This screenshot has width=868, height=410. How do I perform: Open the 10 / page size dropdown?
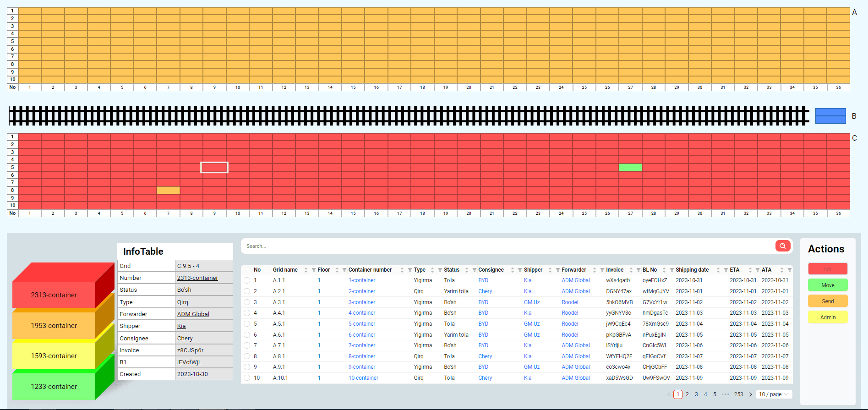click(x=774, y=394)
